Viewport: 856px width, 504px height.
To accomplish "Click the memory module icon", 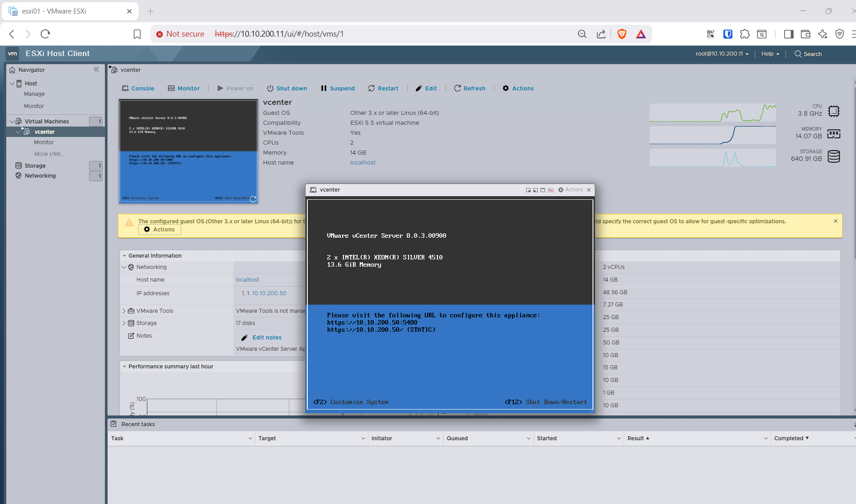I will (834, 134).
